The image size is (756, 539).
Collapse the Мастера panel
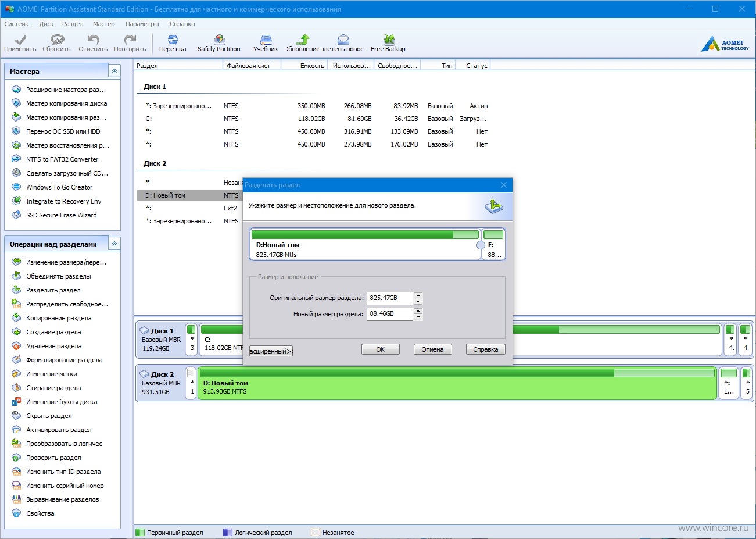click(114, 71)
